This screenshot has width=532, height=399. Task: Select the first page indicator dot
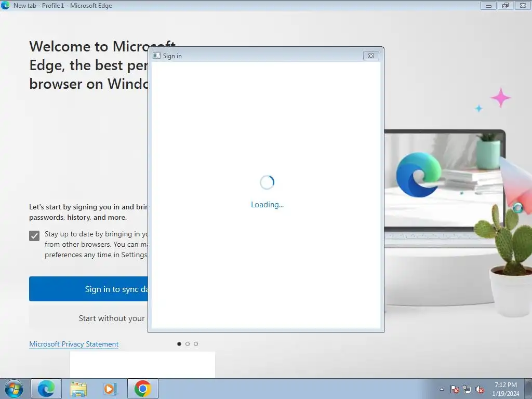tap(179, 344)
